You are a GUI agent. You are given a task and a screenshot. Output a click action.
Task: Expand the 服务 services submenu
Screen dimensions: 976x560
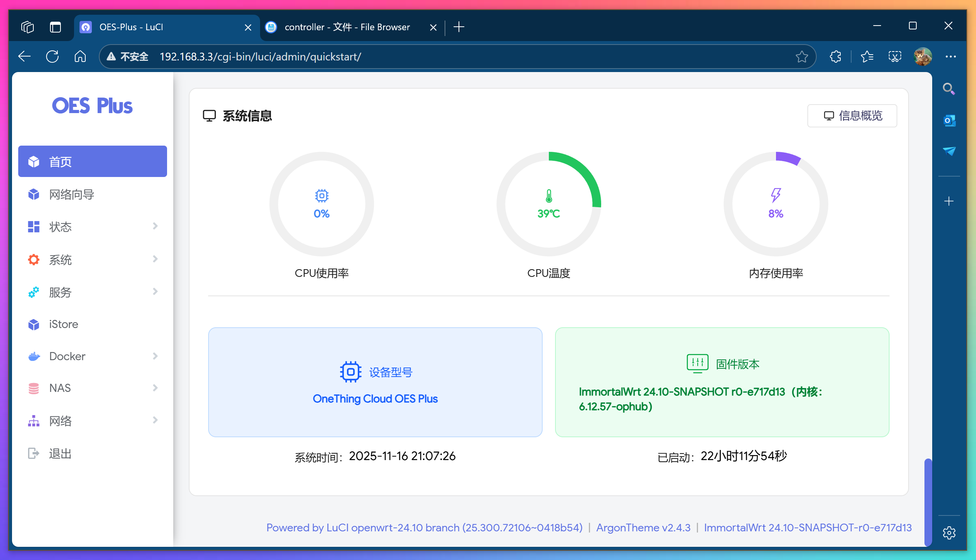point(155,292)
